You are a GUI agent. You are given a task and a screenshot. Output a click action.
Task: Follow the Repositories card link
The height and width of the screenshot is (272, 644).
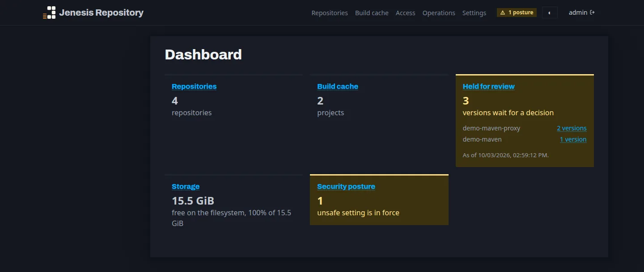click(194, 86)
